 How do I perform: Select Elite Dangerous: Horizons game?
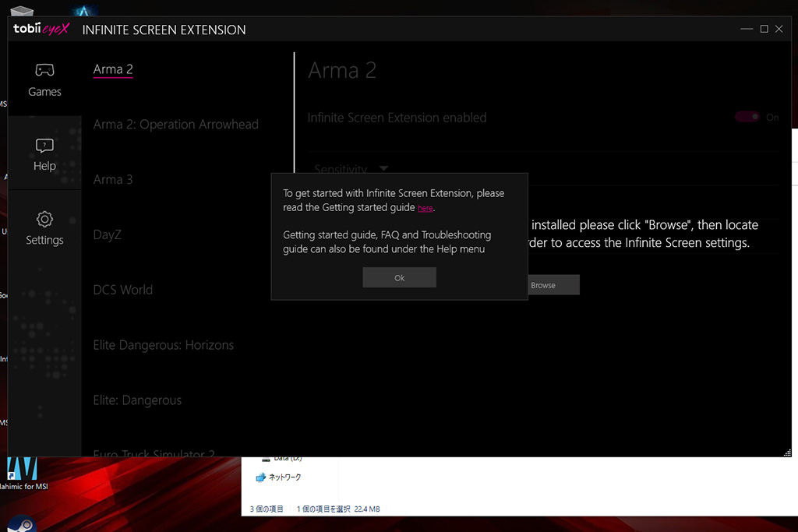point(164,345)
